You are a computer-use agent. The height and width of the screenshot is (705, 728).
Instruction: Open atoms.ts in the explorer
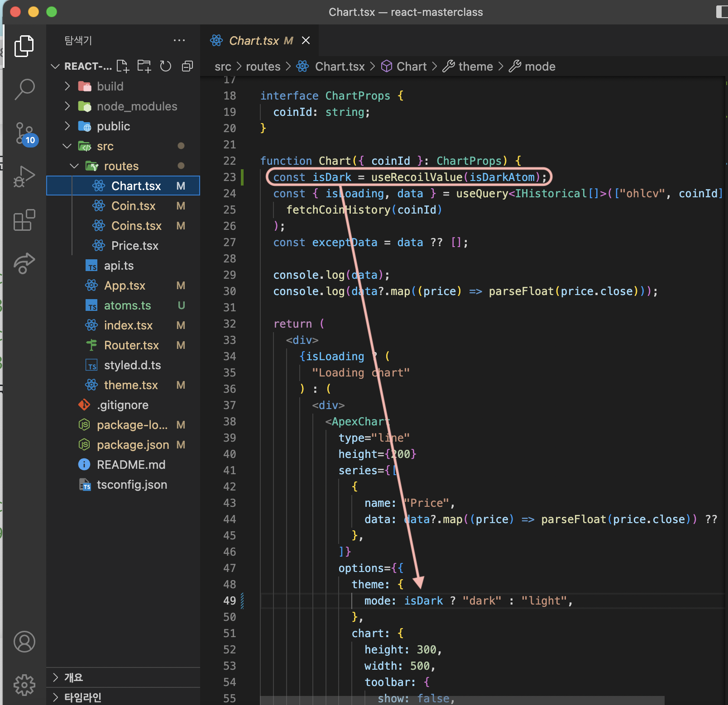pos(127,305)
